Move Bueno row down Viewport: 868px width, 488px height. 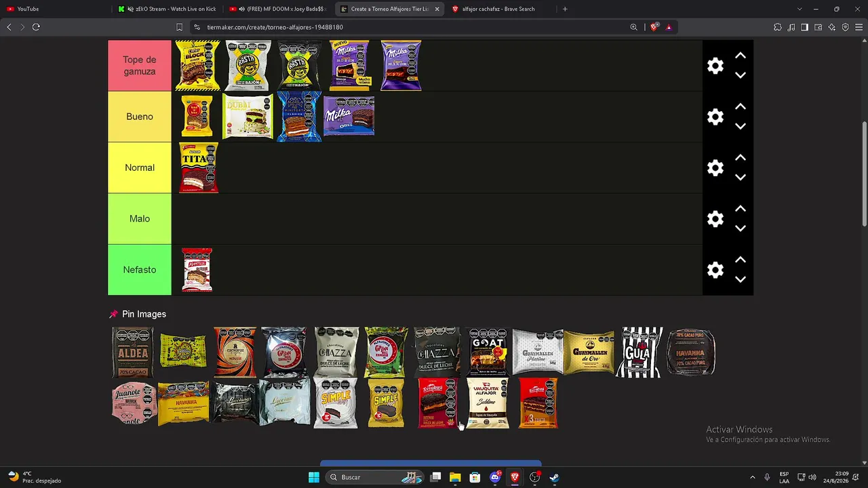(741, 126)
